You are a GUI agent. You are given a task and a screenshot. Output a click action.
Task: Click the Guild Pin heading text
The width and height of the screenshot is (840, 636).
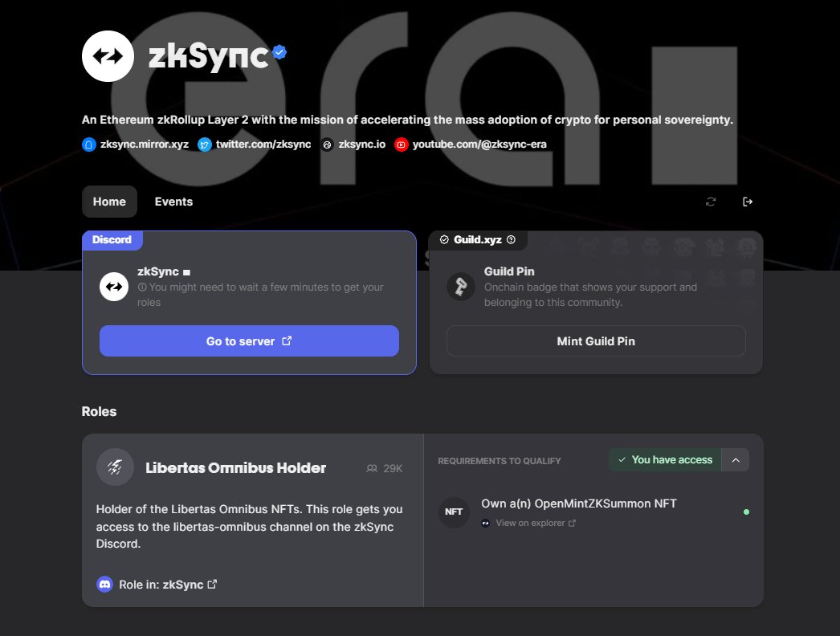(509, 271)
